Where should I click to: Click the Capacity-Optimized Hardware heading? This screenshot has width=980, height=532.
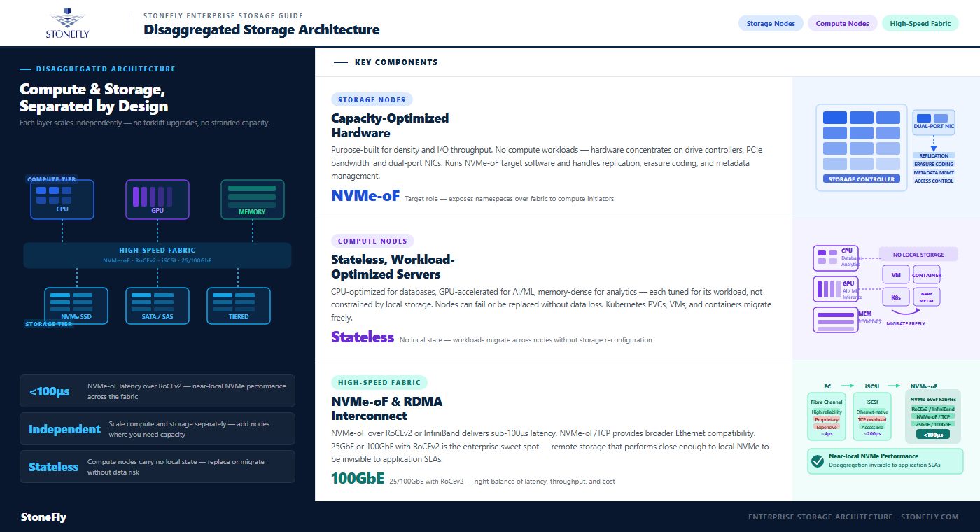390,125
